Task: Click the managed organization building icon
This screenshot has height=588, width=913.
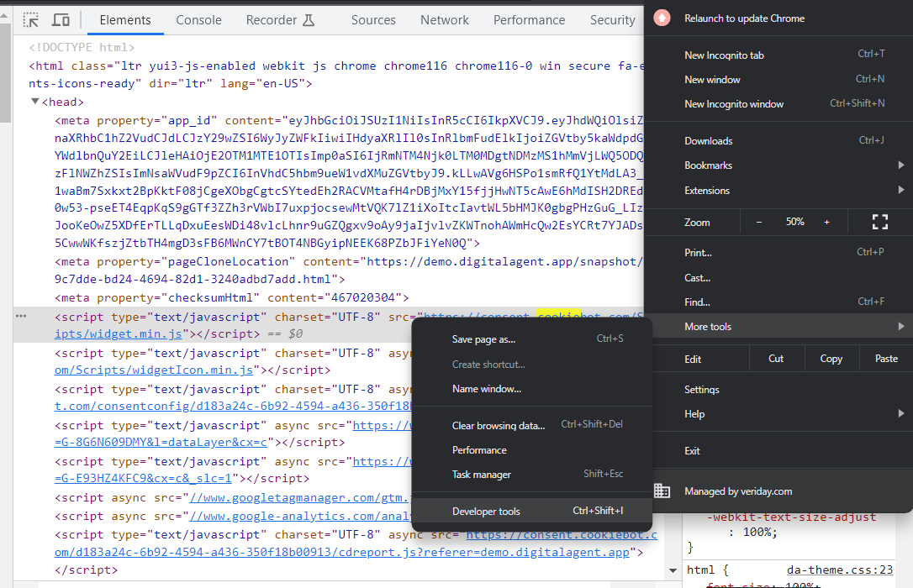Action: pos(662,491)
